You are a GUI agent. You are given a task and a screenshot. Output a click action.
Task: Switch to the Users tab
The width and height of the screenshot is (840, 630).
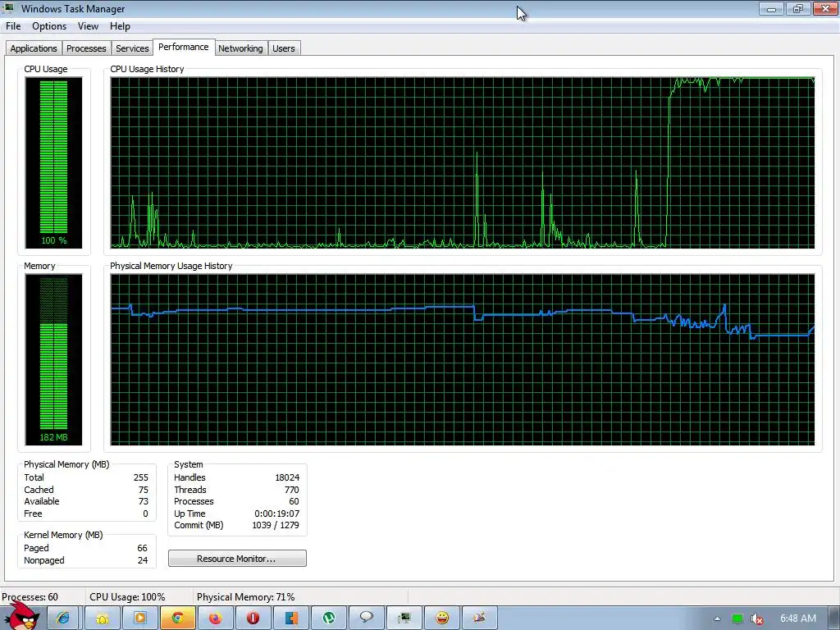pos(283,48)
